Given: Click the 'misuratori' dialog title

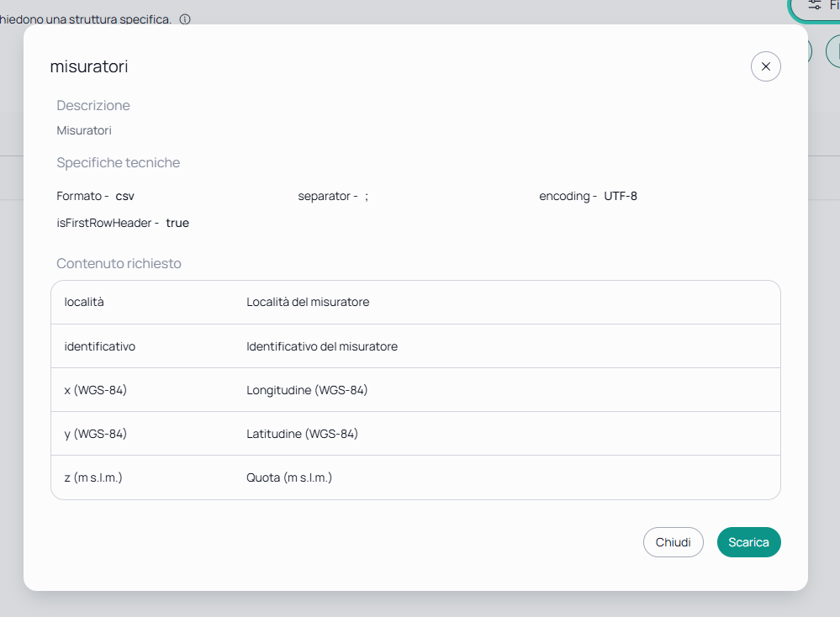Looking at the screenshot, I should [x=89, y=66].
